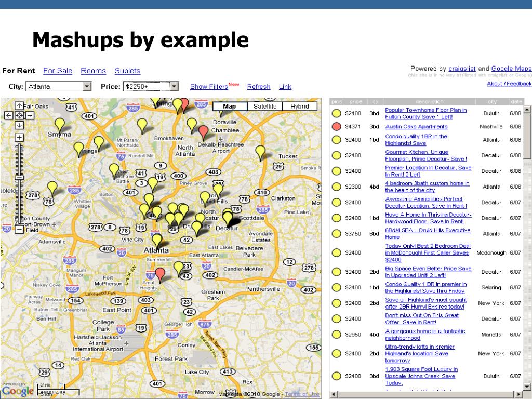This screenshot has height=399, width=532.
Task: Sort listings by the price column header
Action: [355, 101]
